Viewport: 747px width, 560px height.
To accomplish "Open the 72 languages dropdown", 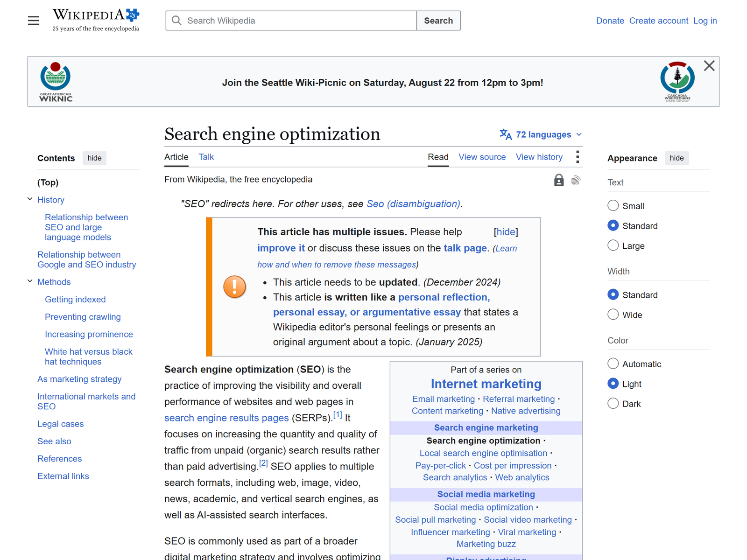I will click(x=541, y=134).
